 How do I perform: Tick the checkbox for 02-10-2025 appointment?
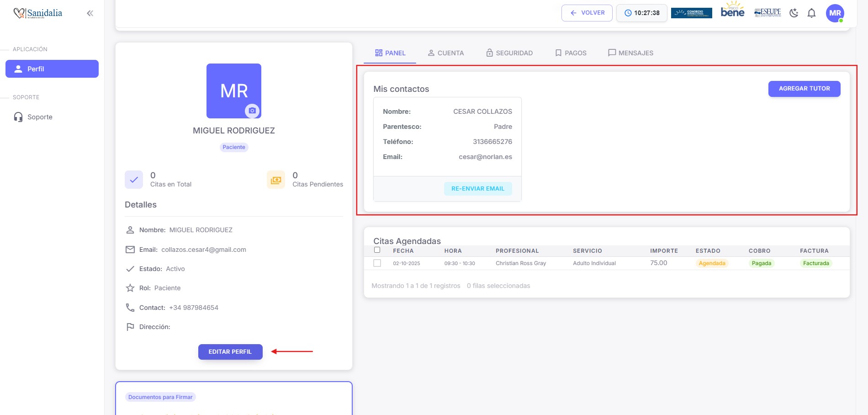[377, 263]
